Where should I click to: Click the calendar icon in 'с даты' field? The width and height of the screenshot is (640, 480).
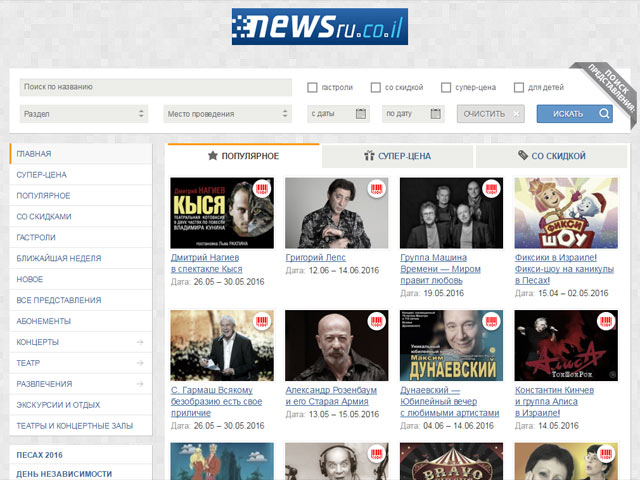click(x=360, y=113)
